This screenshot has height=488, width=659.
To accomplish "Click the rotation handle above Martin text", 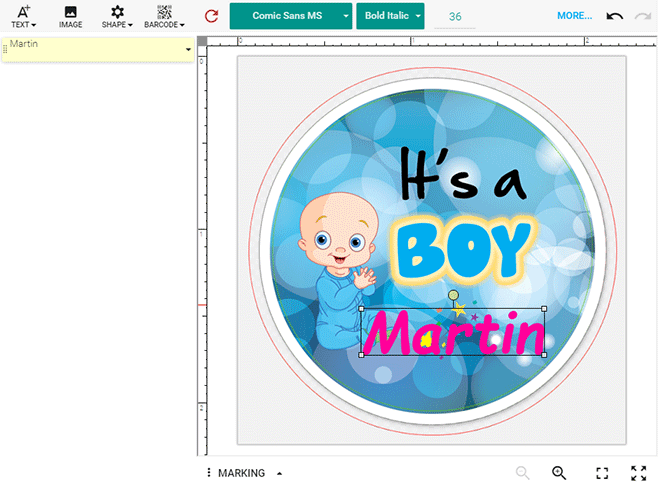I will (453, 295).
